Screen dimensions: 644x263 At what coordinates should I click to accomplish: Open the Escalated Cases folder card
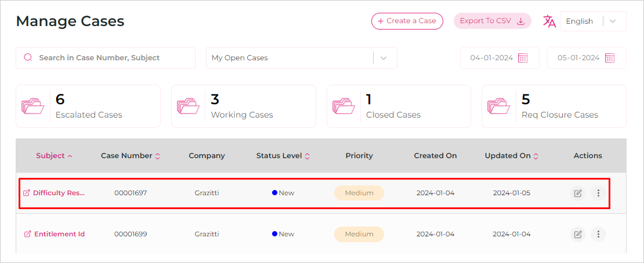88,106
